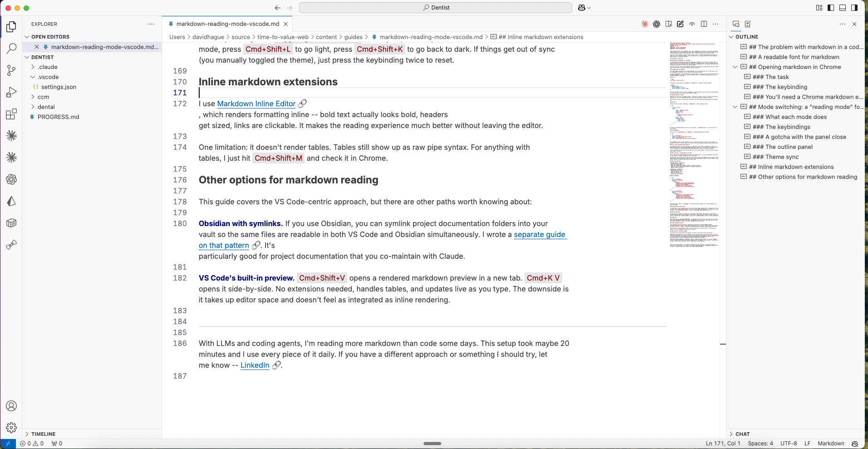Toggle the primary sidebar visibility control
This screenshot has width=868, height=449.
pos(830,8)
